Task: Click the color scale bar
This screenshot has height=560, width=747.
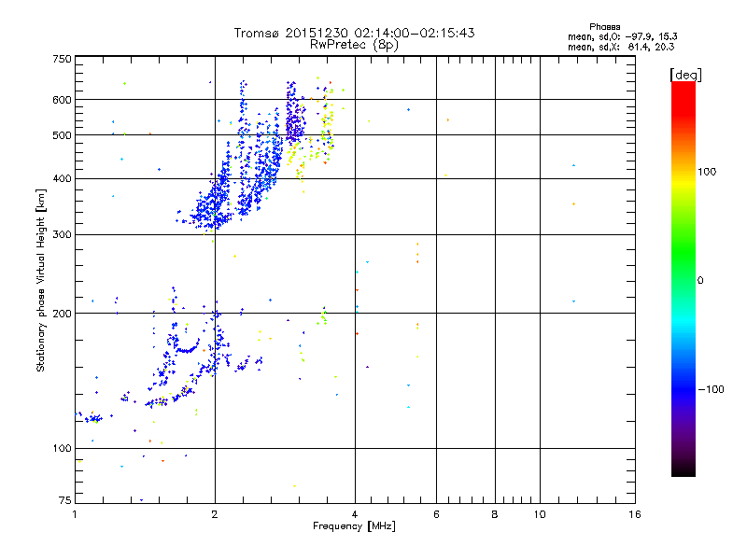Action: [x=684, y=279]
